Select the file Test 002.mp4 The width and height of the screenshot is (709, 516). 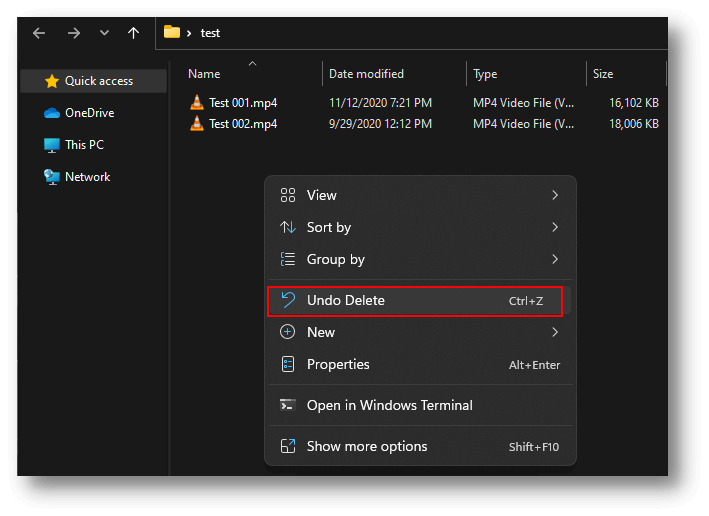pos(243,124)
